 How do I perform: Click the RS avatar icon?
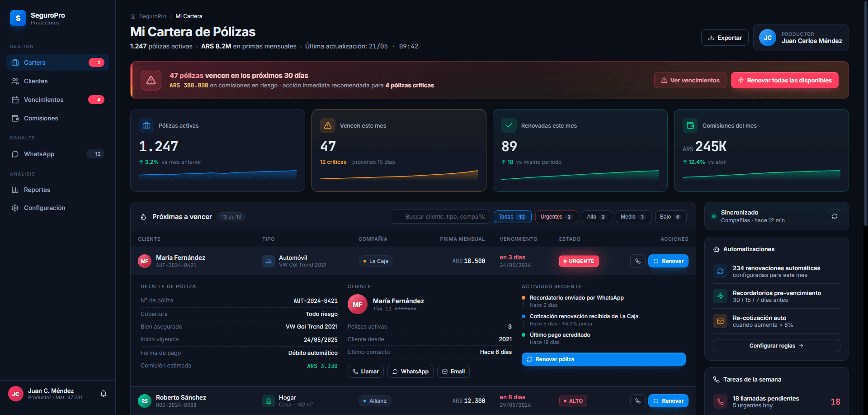tap(145, 401)
